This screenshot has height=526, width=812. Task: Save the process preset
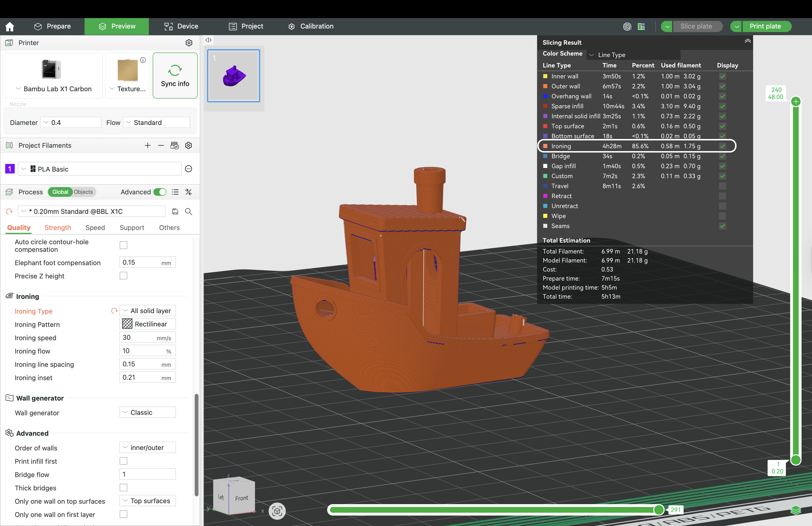click(x=175, y=211)
